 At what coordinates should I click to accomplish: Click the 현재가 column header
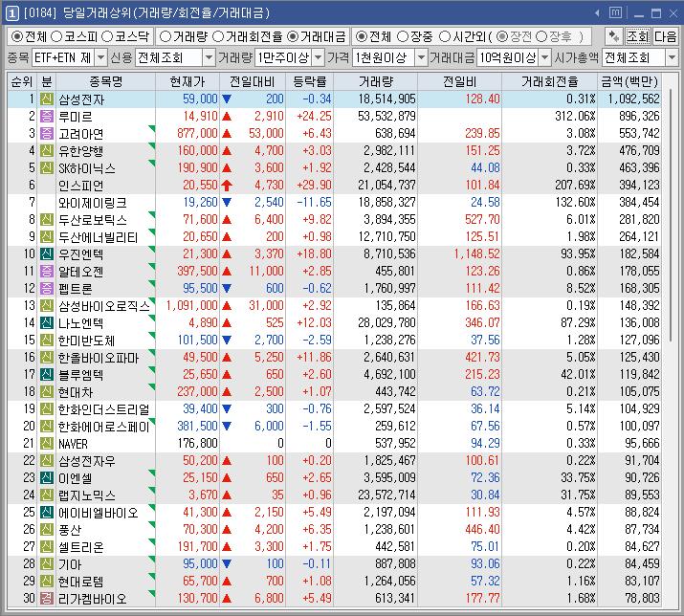pos(188,81)
